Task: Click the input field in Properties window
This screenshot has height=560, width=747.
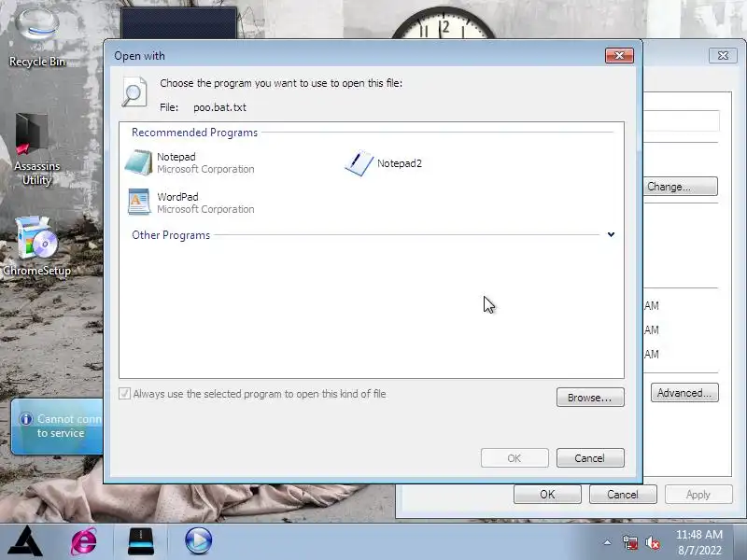Action: click(x=682, y=120)
